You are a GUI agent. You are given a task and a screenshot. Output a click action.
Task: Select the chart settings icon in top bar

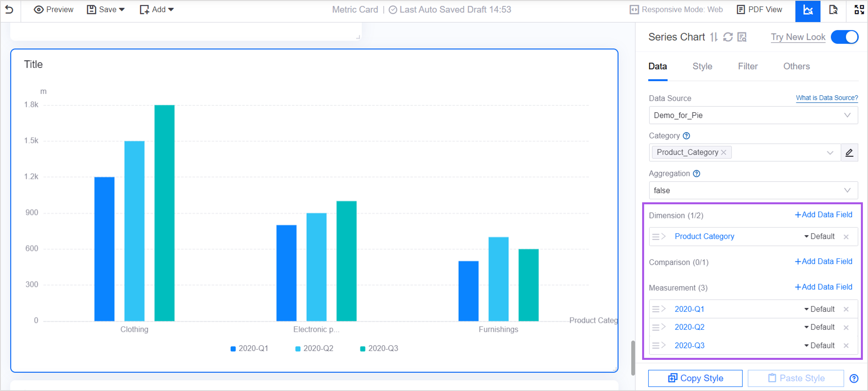808,10
